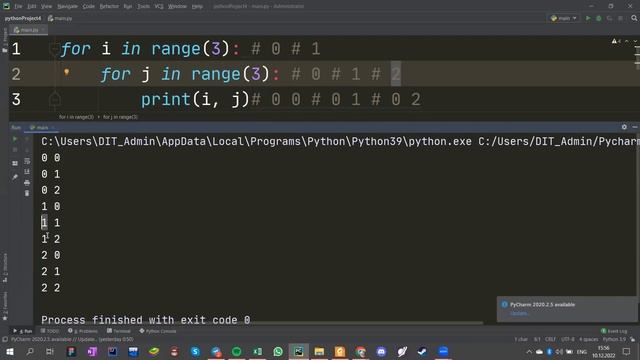This screenshot has width=640, height=360.
Task: Rerun the program from Run panel green arrow
Action: tap(15, 139)
